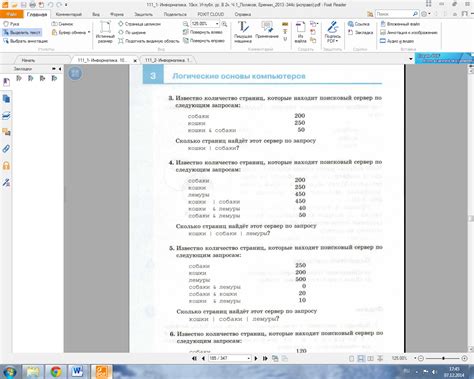Switch to the Комментарий ribbon tab
This screenshot has height=379, width=474.
coord(69,14)
